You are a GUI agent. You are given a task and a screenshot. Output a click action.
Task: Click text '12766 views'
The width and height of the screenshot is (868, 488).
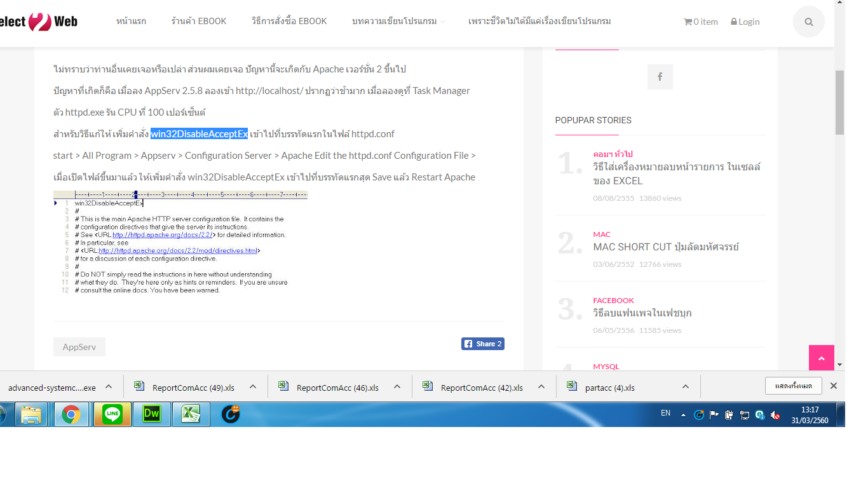click(x=660, y=264)
